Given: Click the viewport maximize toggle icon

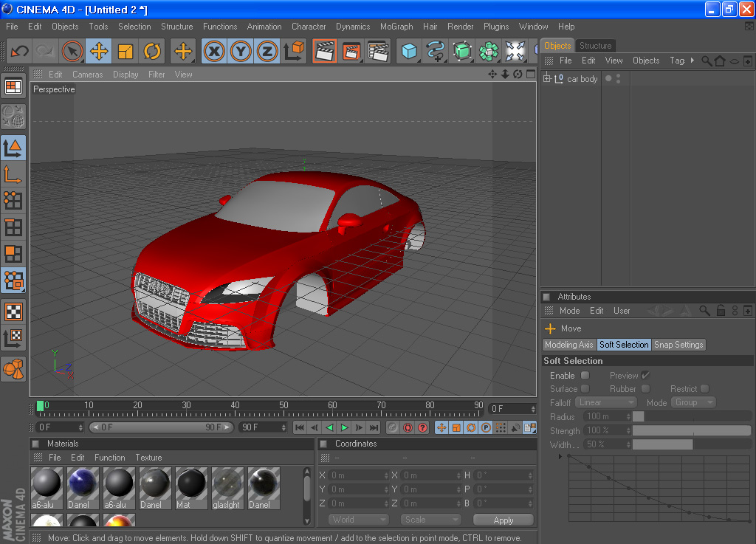Looking at the screenshot, I should 531,75.
